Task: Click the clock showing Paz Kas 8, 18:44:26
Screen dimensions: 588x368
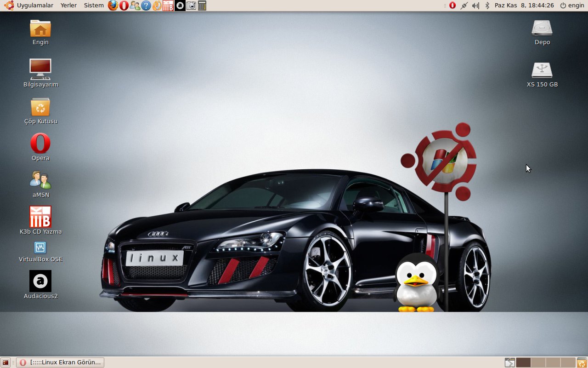Action: point(524,6)
